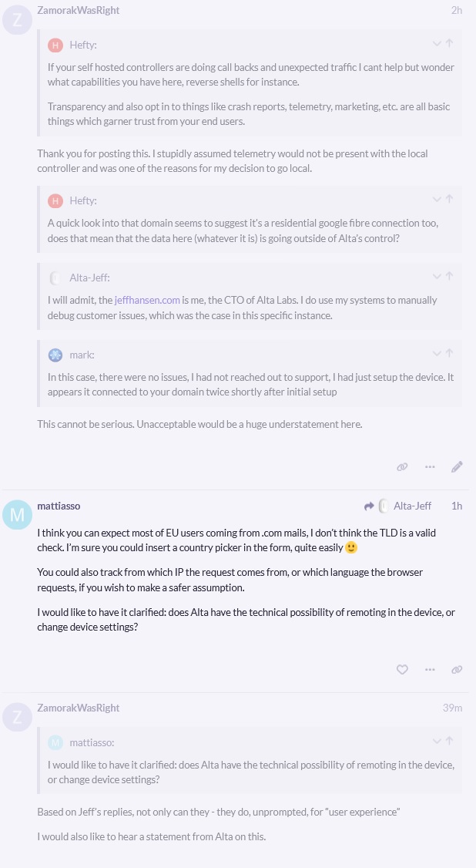Copy link of the 2h ZamorakWasRight post
Screen dimensions: 476x868
tap(402, 467)
